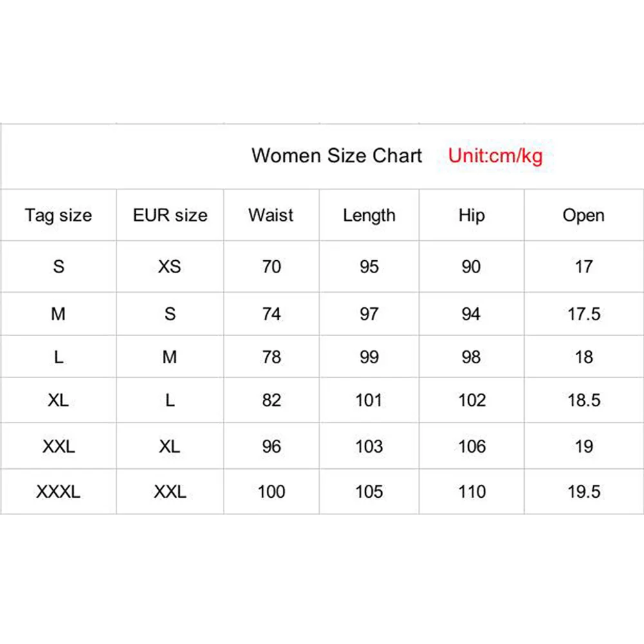
Task: Click the length value 97
Action: 369,314
